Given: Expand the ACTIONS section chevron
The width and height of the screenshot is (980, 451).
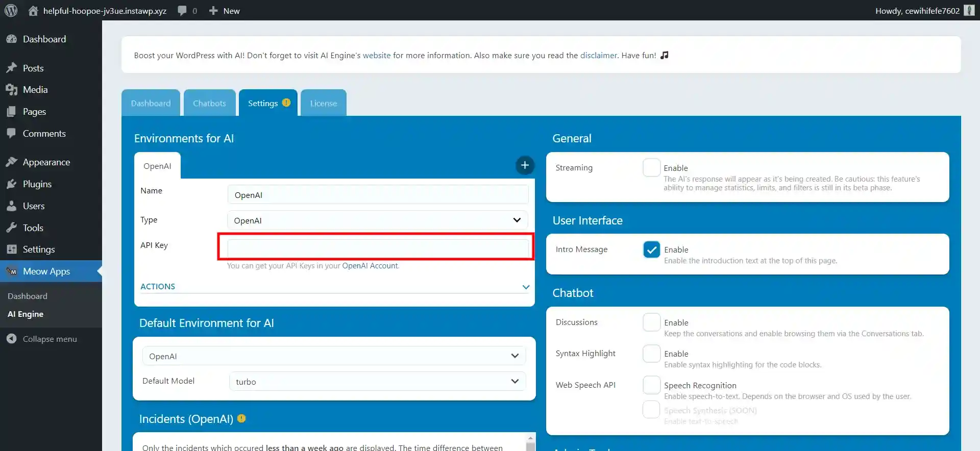Looking at the screenshot, I should click(x=526, y=287).
